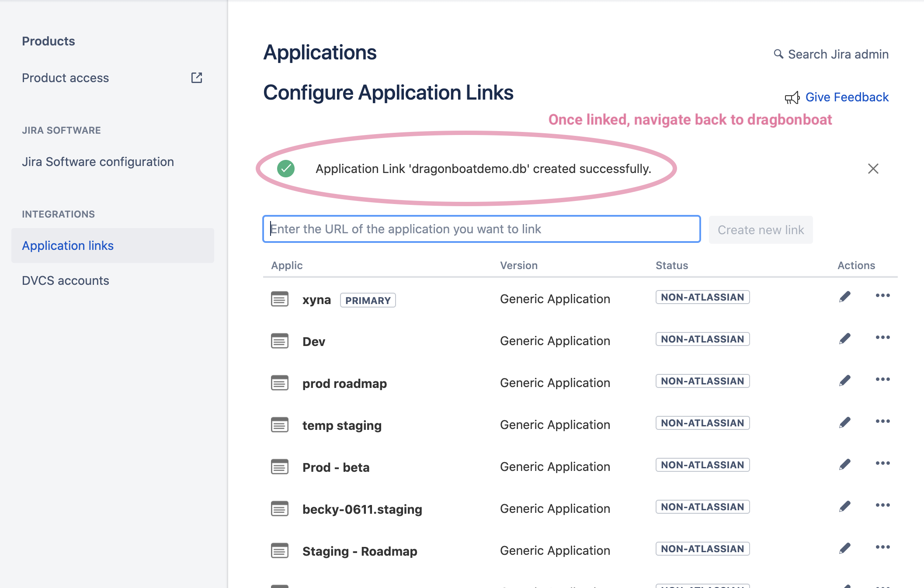Click the becky-0611.staging application type icon

tap(280, 509)
